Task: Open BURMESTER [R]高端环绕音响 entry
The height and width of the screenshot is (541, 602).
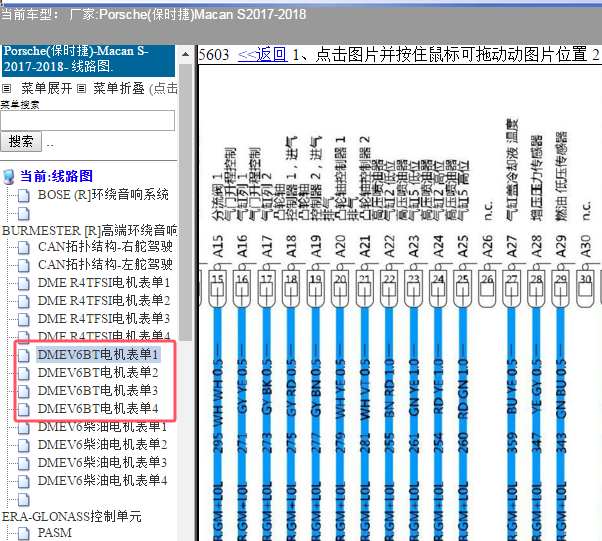Action: coord(89,230)
